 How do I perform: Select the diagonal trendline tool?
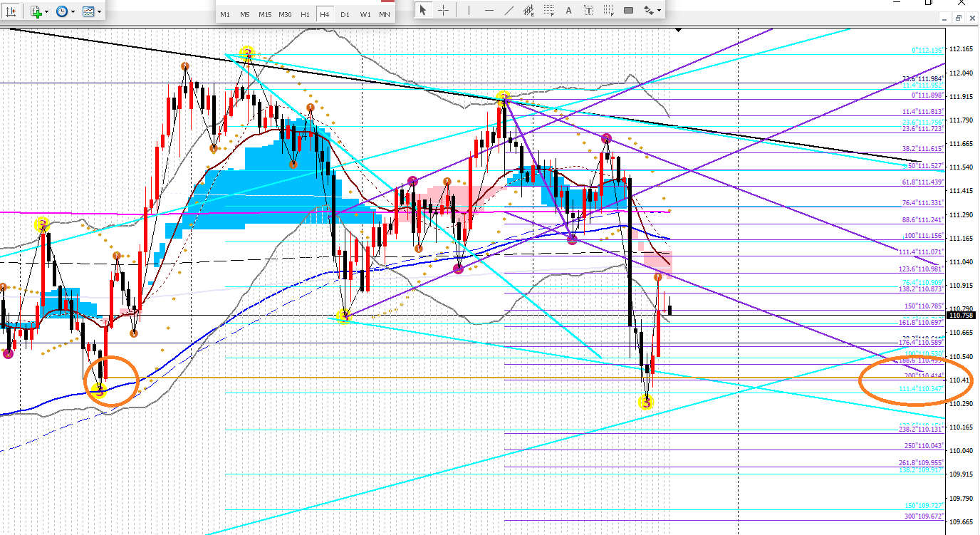click(509, 11)
